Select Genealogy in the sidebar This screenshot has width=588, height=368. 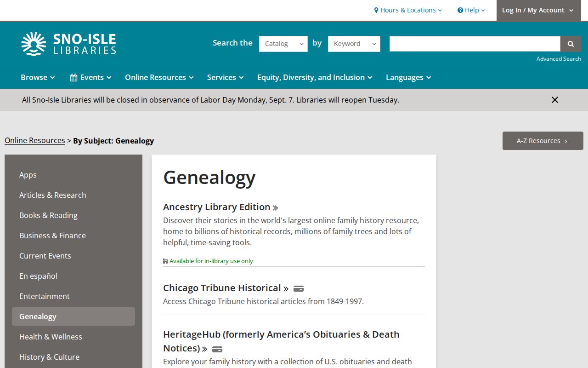(x=73, y=316)
